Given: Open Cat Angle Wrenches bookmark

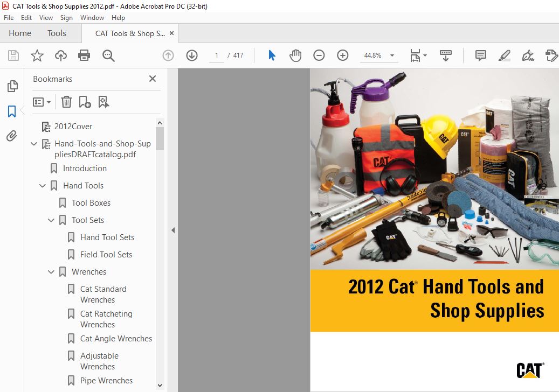Looking at the screenshot, I should 116,339.
